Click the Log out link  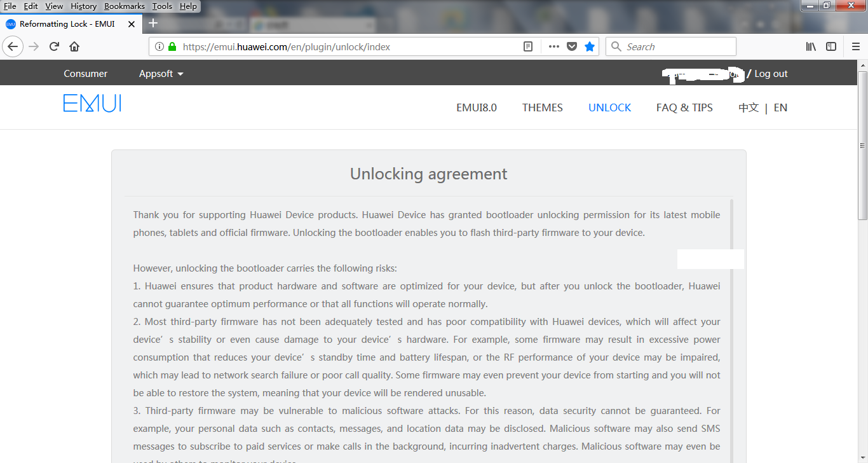point(771,74)
